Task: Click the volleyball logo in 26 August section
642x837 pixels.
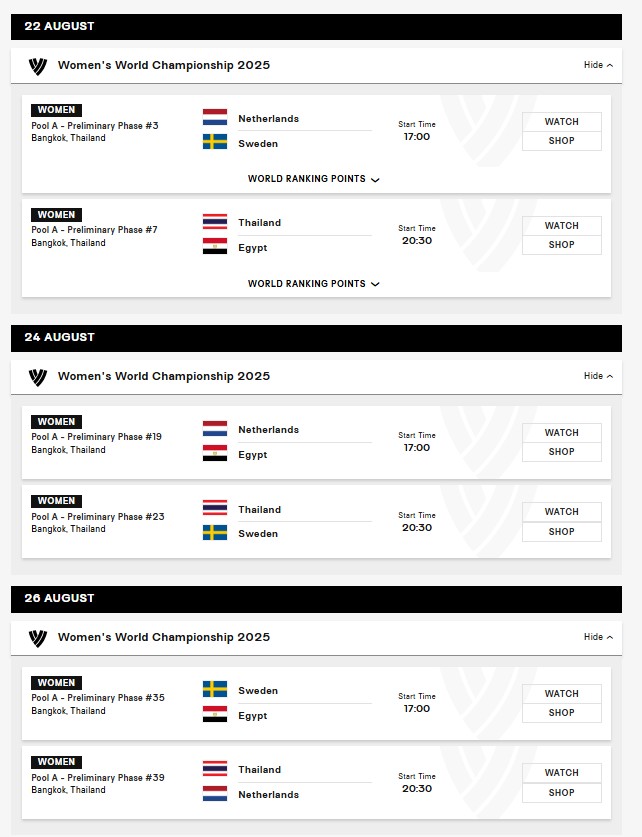Action: (x=37, y=638)
